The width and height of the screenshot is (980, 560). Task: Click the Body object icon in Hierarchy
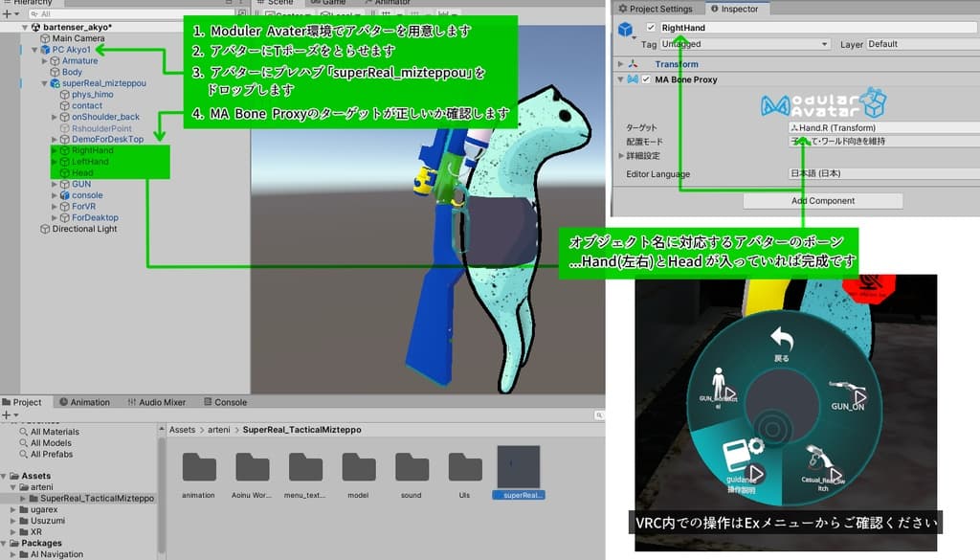(55, 72)
